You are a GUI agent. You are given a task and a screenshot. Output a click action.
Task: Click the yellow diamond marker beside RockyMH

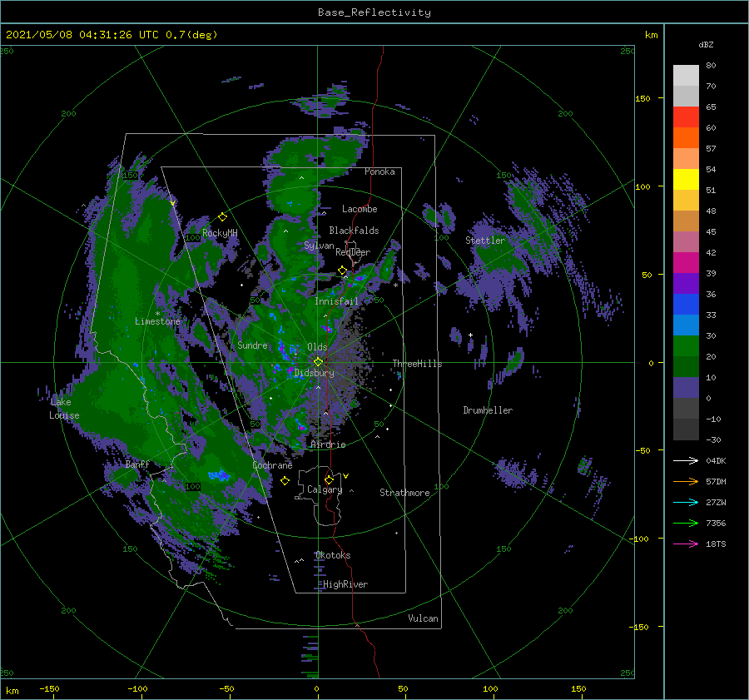[222, 217]
